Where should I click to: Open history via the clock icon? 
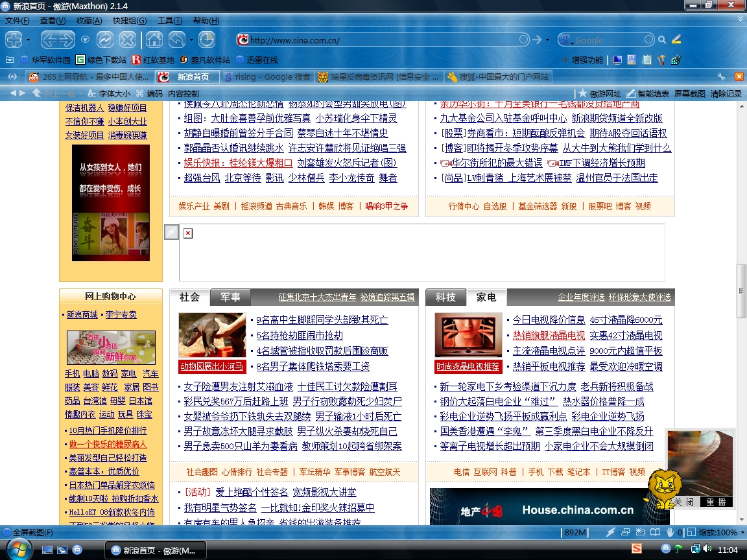(207, 40)
